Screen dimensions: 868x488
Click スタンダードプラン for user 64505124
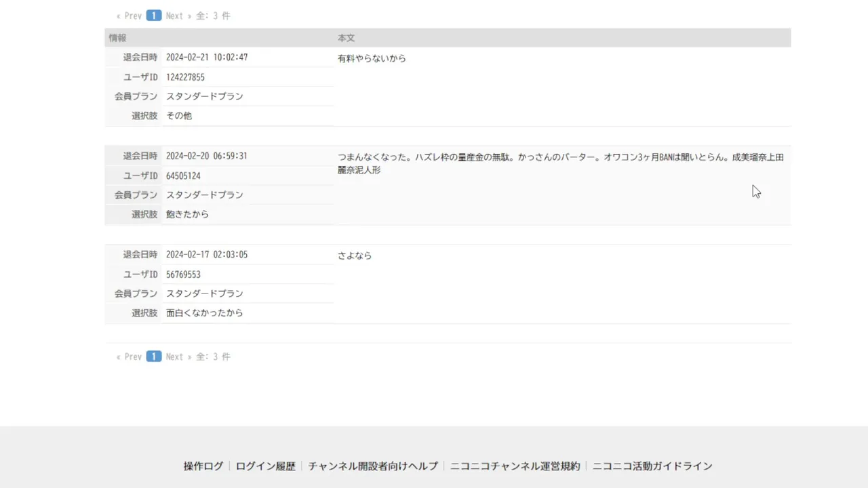coord(205,195)
